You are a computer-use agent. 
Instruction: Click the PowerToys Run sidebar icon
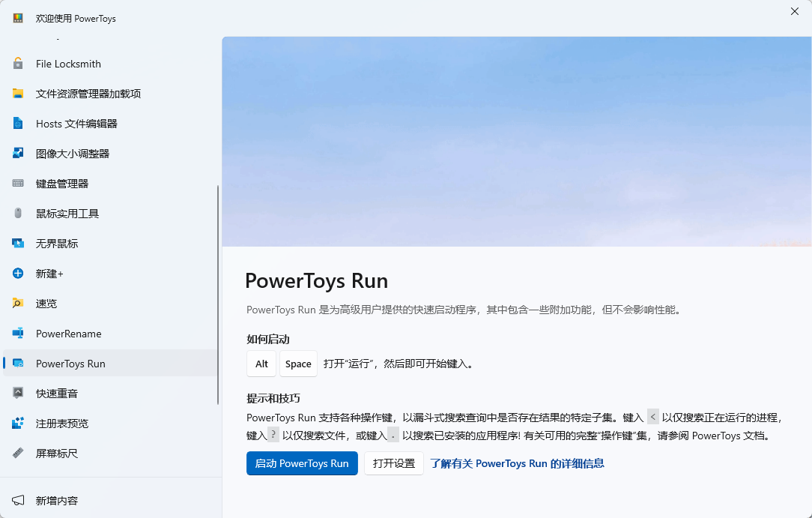pos(18,364)
